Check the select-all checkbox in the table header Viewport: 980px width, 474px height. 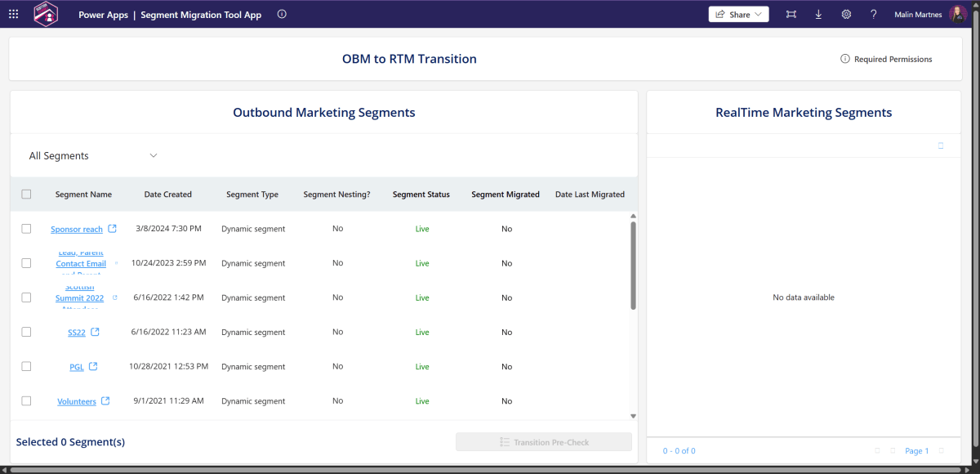coord(26,194)
